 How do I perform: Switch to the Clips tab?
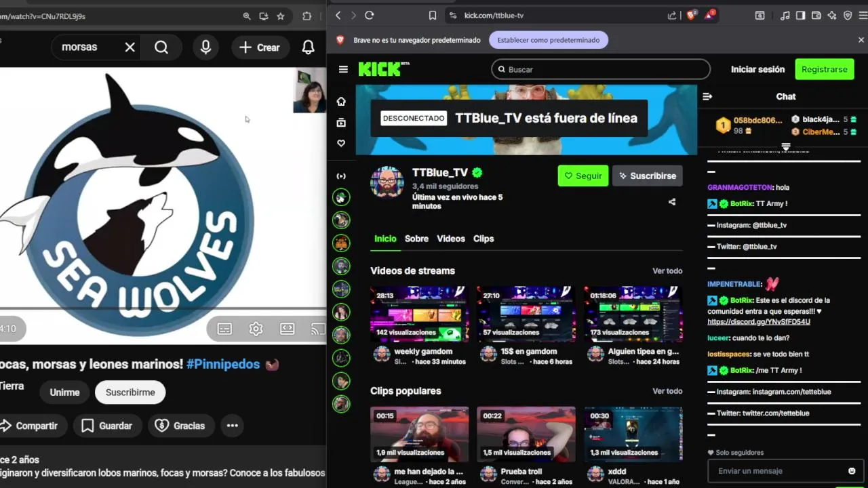[x=484, y=239]
